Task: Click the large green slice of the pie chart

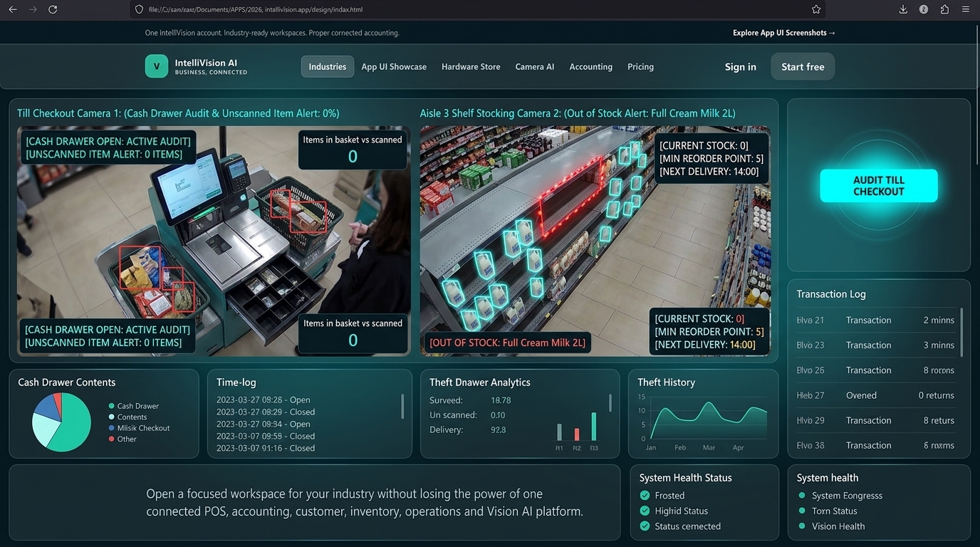Action: [74, 425]
